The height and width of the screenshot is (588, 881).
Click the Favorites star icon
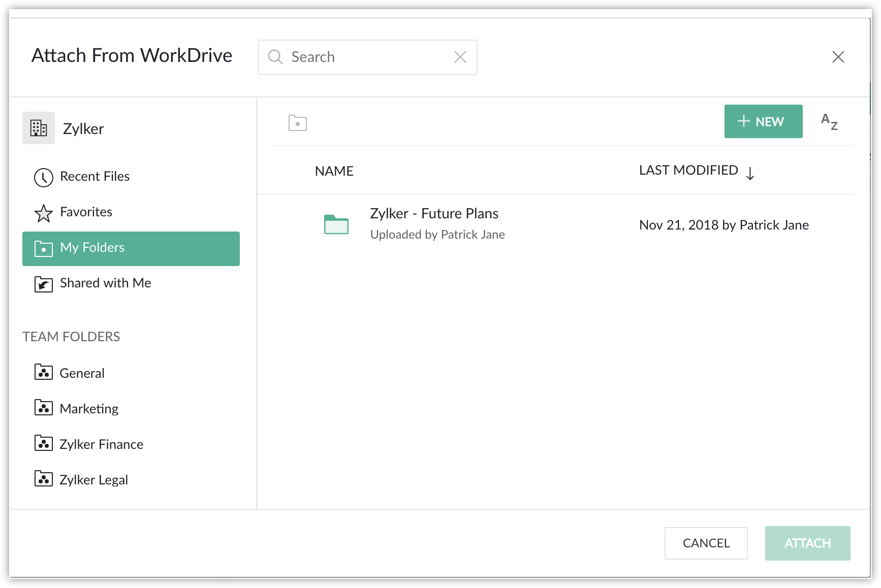pos(44,213)
